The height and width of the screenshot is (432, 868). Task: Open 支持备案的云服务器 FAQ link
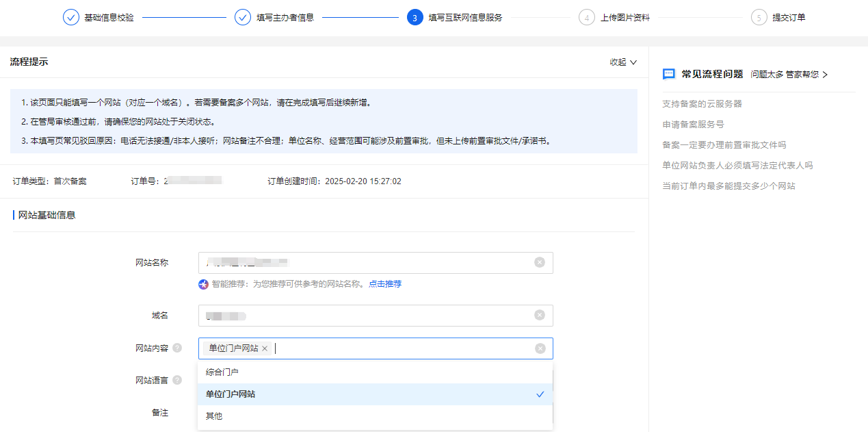(702, 104)
